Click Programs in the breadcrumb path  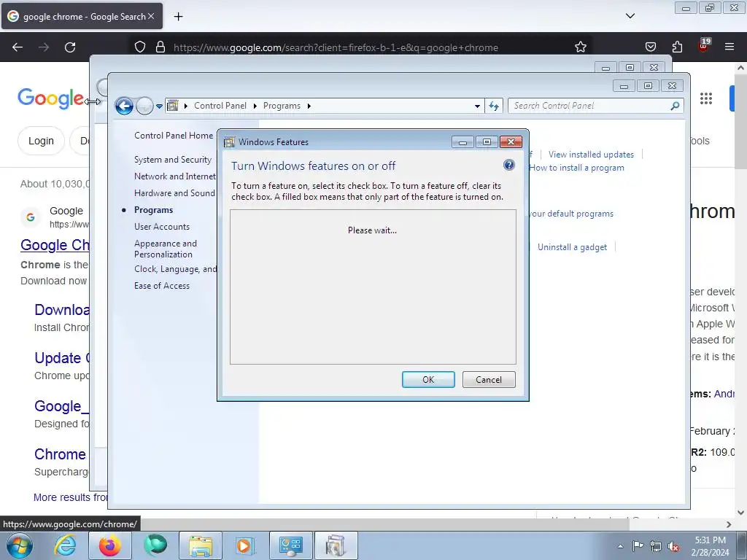click(282, 106)
